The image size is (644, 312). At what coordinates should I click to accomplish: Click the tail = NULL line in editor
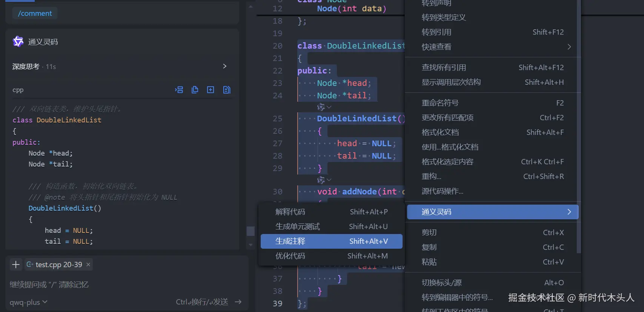click(x=366, y=156)
